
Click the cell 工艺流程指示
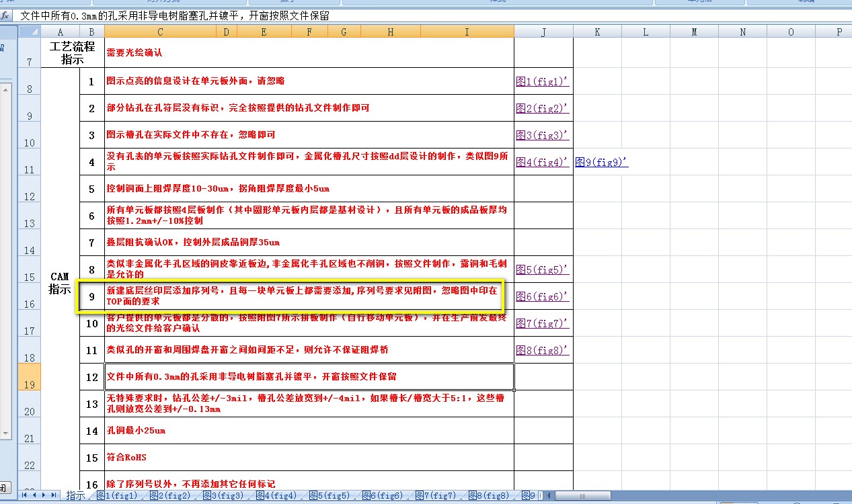73,52
